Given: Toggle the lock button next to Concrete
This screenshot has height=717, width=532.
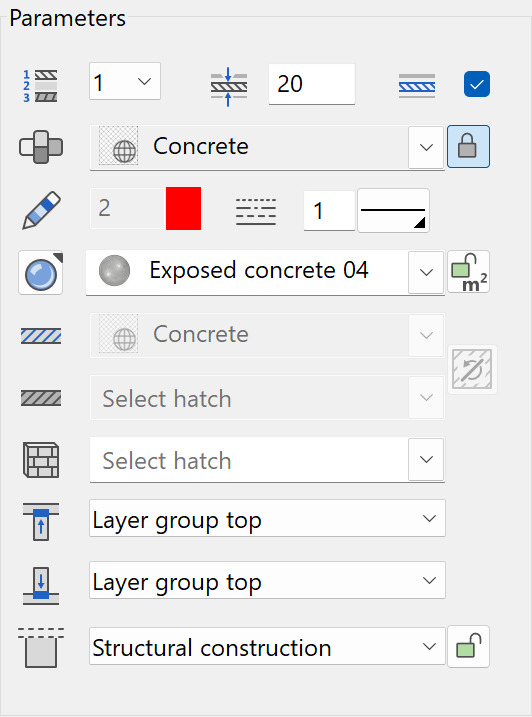Looking at the screenshot, I should tap(468, 147).
